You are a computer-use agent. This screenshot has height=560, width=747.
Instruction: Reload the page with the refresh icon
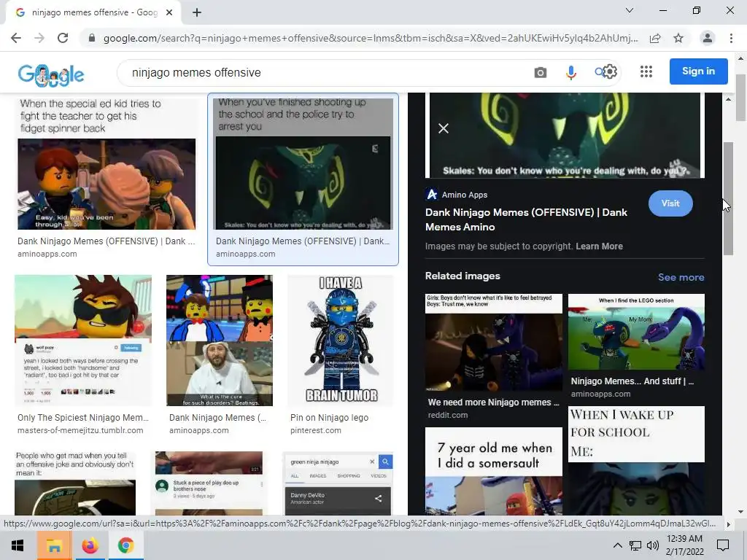[63, 38]
